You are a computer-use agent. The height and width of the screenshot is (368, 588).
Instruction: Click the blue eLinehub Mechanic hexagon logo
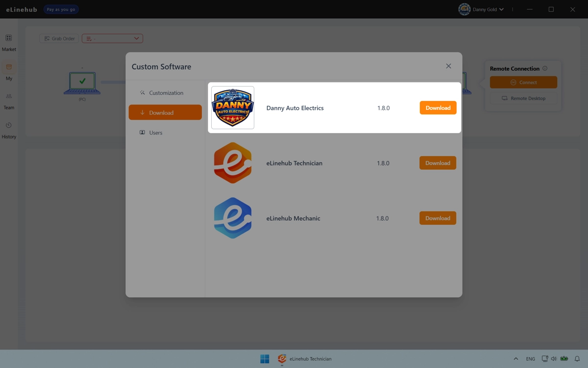coord(233,218)
